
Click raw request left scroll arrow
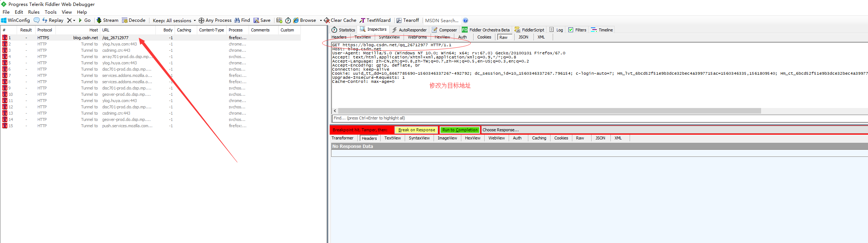[335, 111]
